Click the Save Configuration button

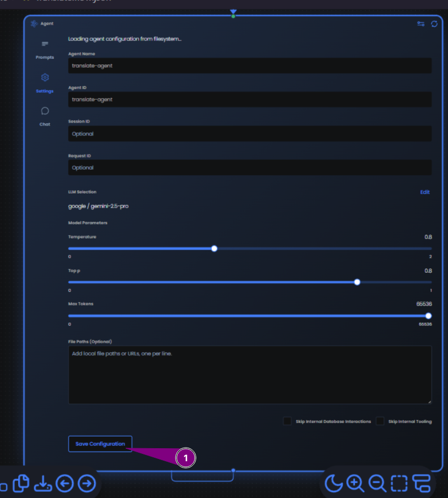tap(100, 444)
